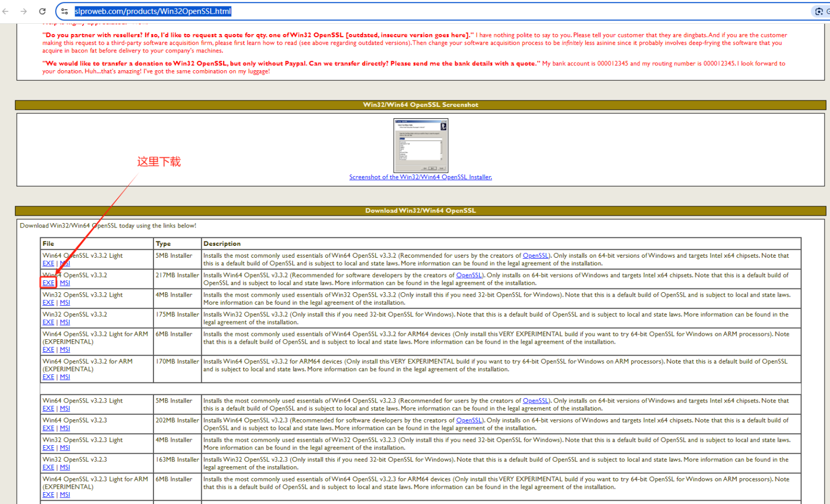830x504 pixels.
Task: Download Win64 OpenSSL v3.2.3 MSI (202MB)
Action: (x=65, y=428)
